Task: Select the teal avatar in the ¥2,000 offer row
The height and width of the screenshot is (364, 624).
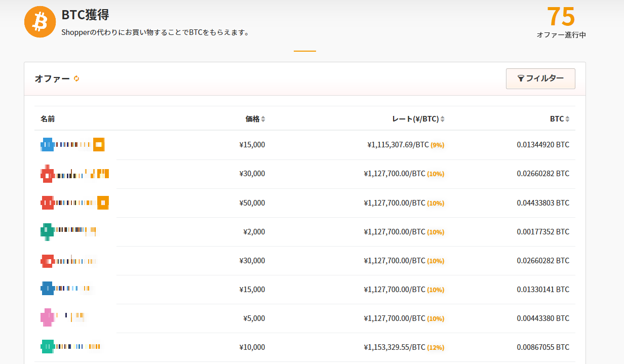Action: [x=47, y=231]
